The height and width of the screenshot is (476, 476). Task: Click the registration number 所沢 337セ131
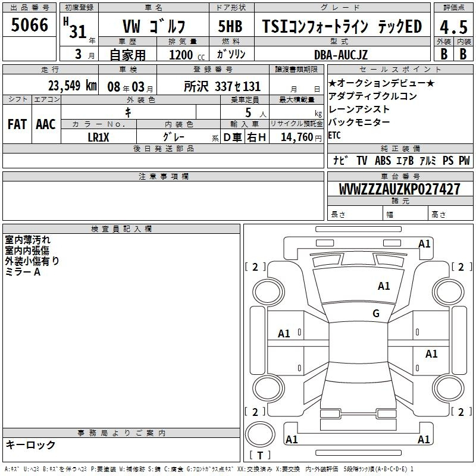click(222, 86)
